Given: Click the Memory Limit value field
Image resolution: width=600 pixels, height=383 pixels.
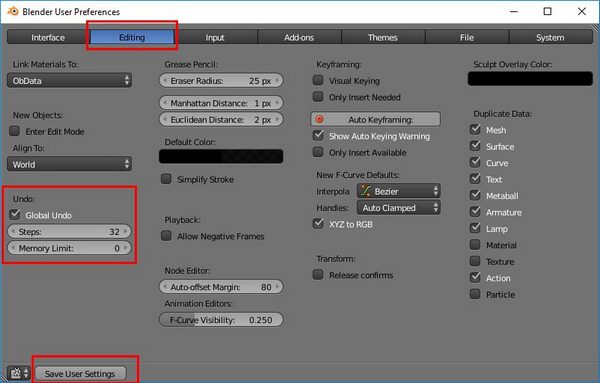Looking at the screenshot, I should pyautogui.click(x=69, y=248).
